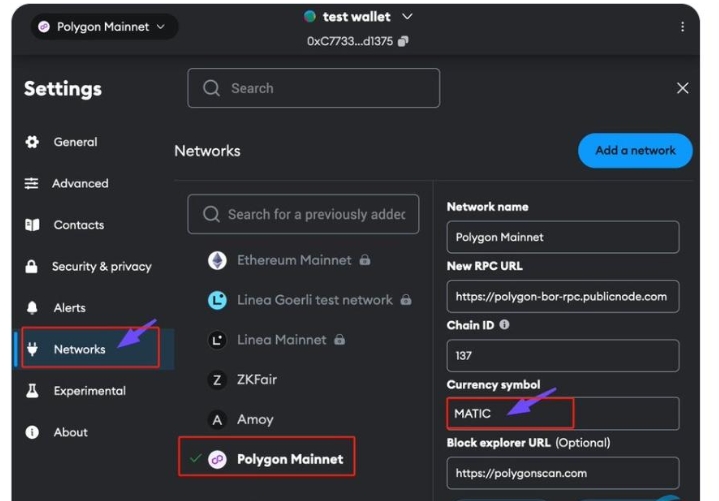Open General settings
Screen dimensions: 719x501
pos(75,142)
